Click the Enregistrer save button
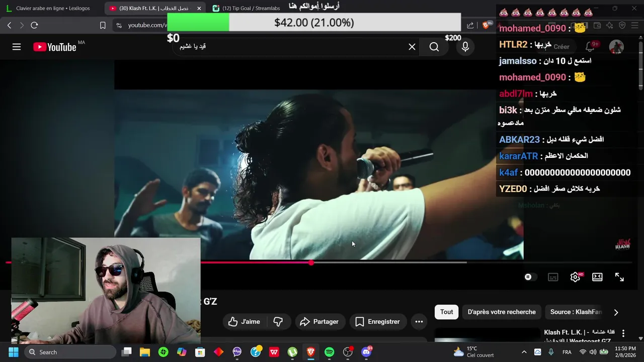644x362 pixels. tap(378, 322)
